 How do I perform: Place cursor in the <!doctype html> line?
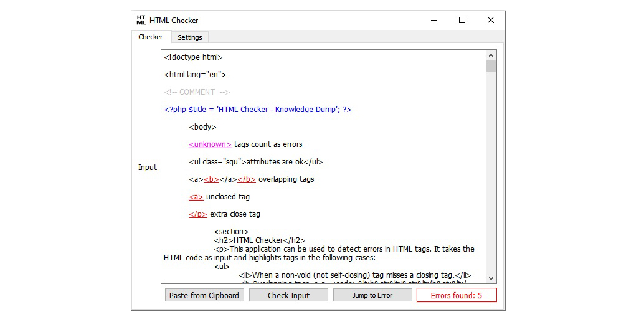tap(194, 57)
